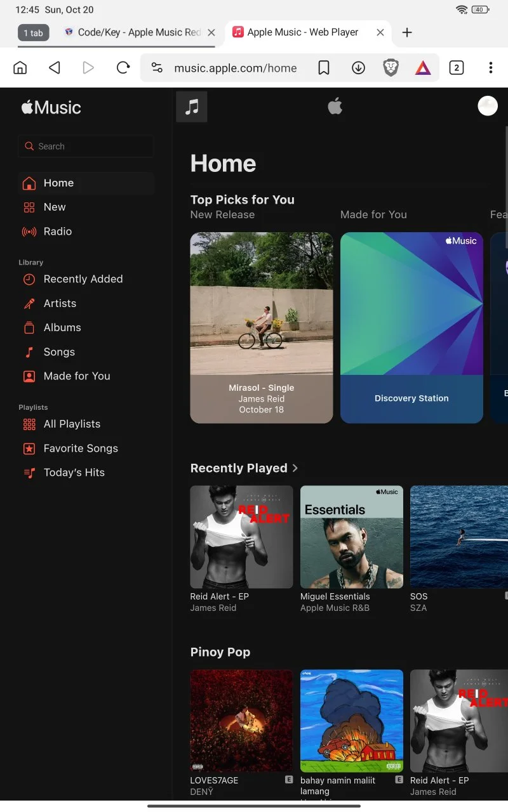Click the 'Pinoy Pop' section heading

point(220,652)
